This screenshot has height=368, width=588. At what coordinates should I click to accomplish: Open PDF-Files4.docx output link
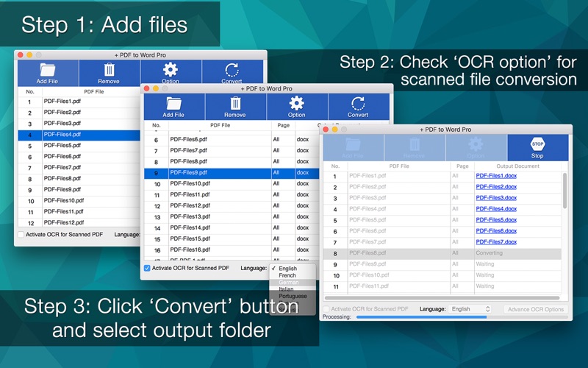496,209
